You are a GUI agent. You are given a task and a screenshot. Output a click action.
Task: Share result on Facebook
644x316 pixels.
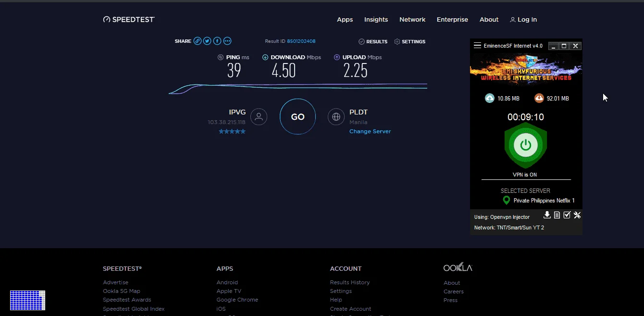click(217, 41)
